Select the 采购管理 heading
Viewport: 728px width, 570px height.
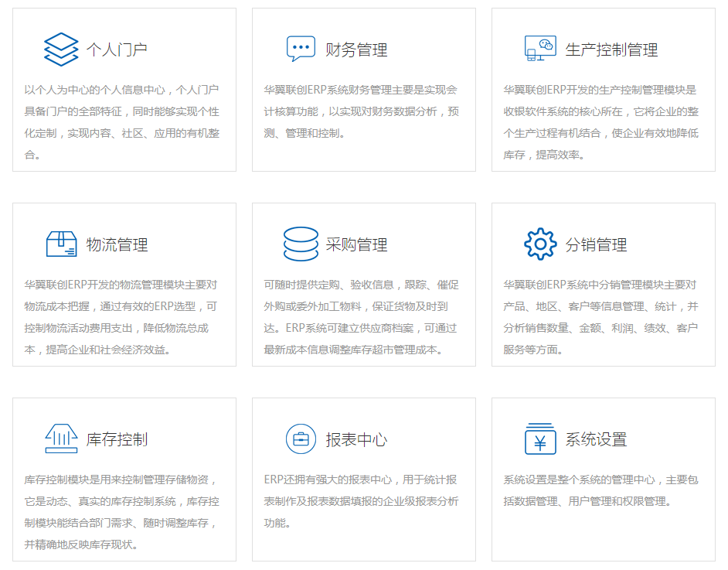pyautogui.click(x=356, y=245)
